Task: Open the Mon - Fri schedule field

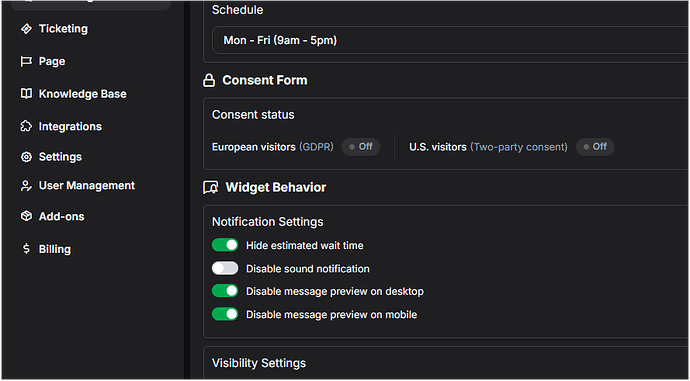Action: tap(451, 40)
